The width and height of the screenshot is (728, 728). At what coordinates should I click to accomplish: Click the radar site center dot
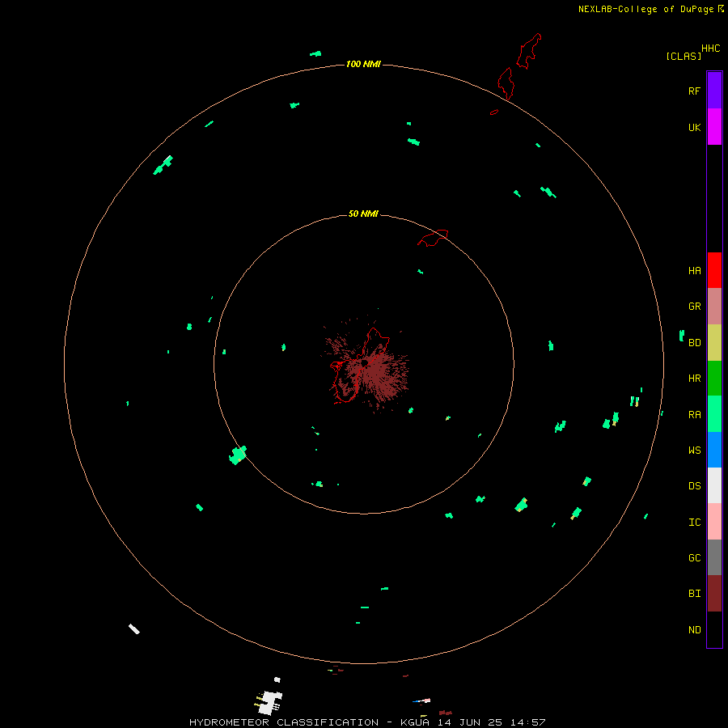point(365,362)
